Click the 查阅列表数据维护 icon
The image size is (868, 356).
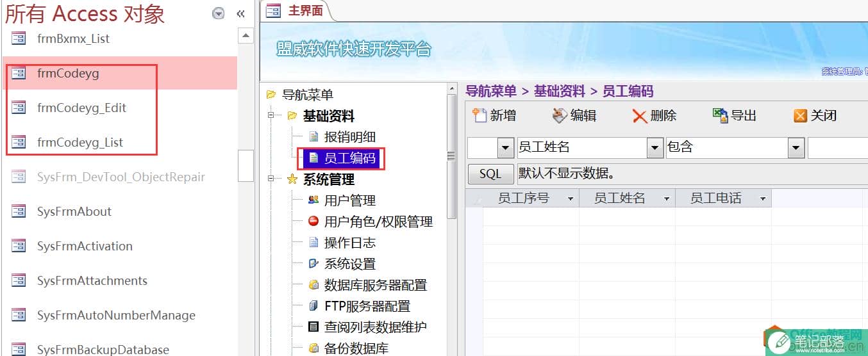tap(313, 327)
